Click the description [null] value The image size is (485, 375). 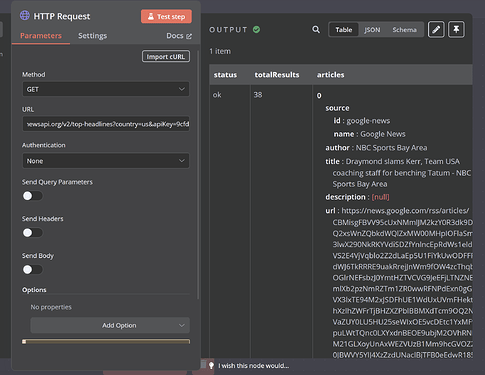point(380,197)
